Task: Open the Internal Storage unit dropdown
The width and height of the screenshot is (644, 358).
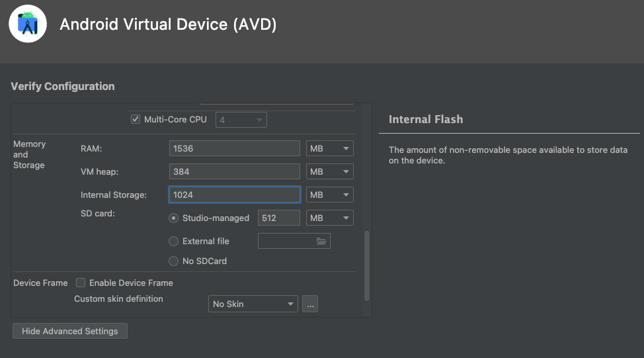Action: coord(329,195)
